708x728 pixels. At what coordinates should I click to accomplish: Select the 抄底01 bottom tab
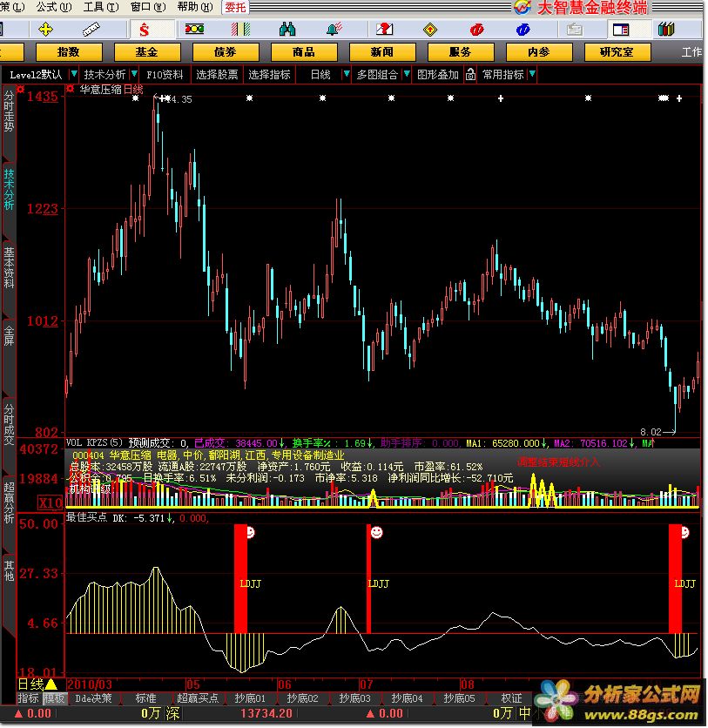pos(250,698)
